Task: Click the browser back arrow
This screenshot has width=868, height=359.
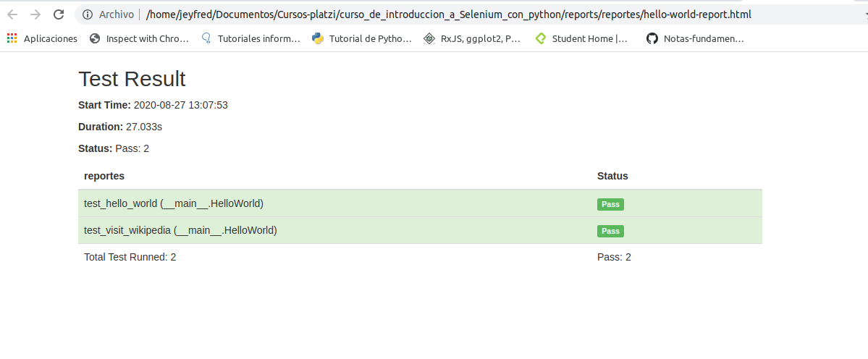Action: [12, 15]
